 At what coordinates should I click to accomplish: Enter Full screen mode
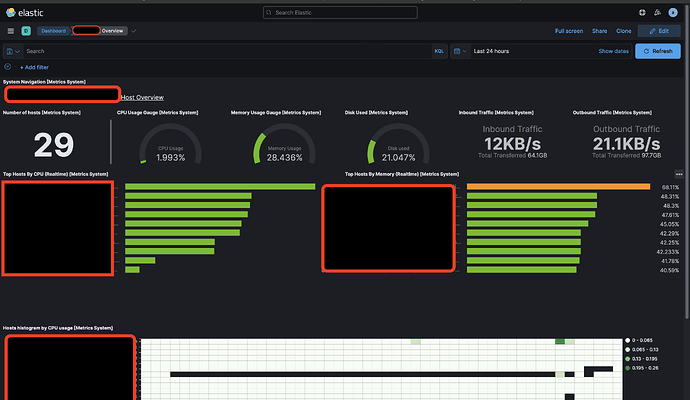569,31
